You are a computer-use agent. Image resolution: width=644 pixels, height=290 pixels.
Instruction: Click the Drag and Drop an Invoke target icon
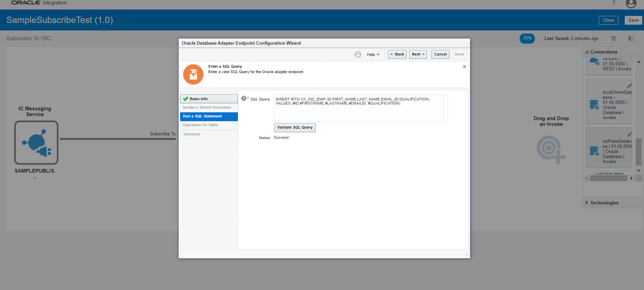(551, 150)
